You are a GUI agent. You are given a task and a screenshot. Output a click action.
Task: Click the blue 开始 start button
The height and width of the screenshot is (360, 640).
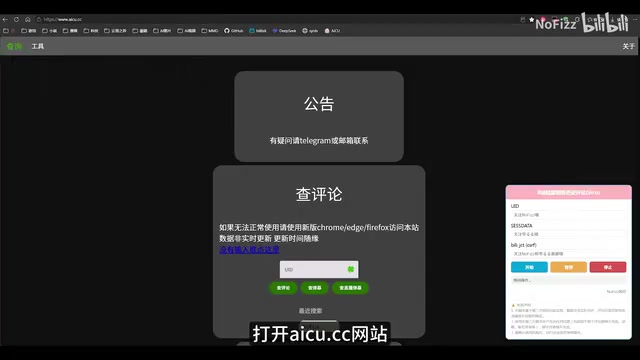[x=529, y=267]
